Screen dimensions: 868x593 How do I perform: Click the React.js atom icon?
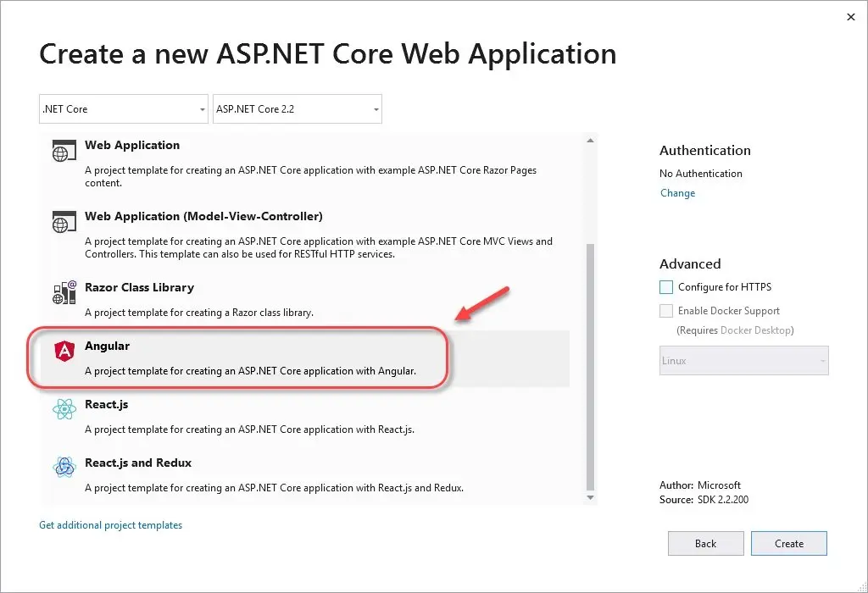pyautogui.click(x=64, y=409)
